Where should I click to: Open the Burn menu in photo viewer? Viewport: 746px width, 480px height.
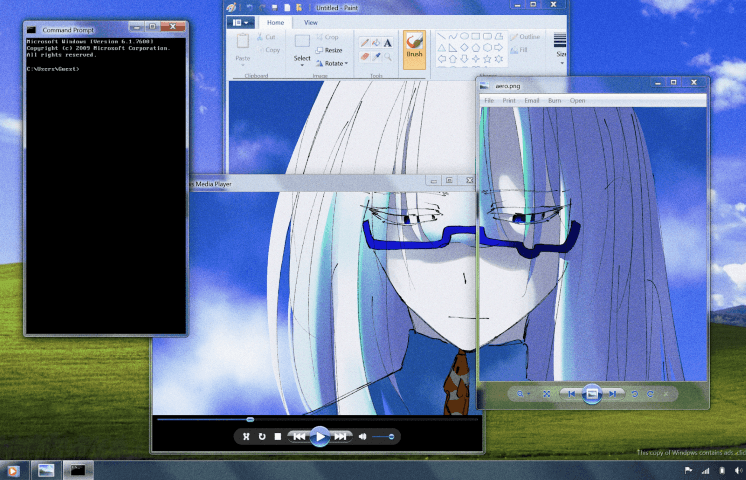coord(555,100)
